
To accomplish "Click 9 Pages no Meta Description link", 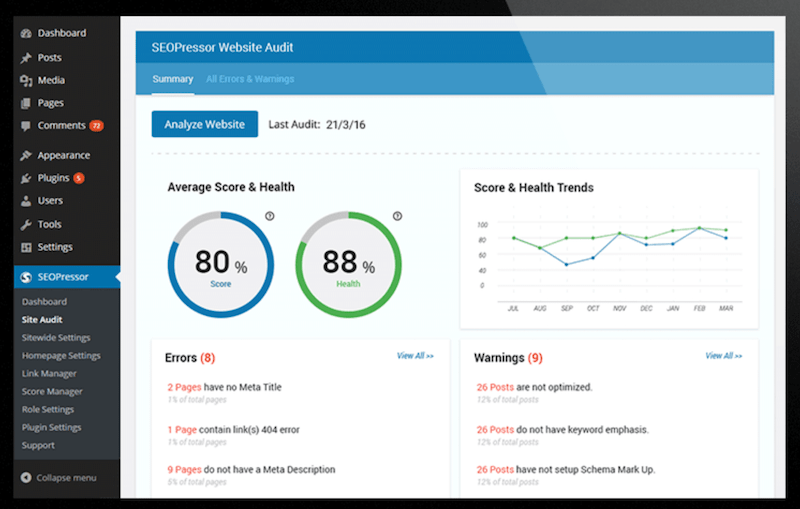I will tap(251, 469).
